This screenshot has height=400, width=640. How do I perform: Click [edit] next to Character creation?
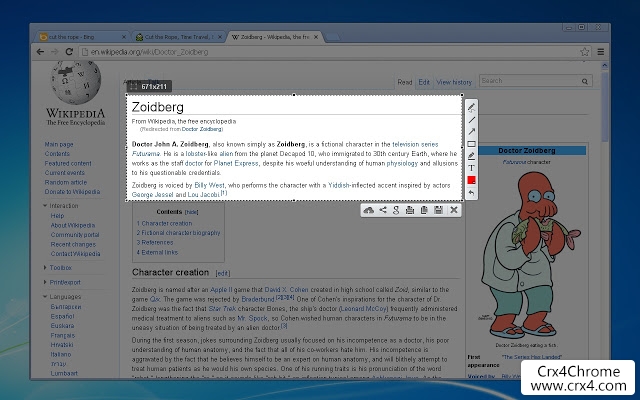click(222, 273)
